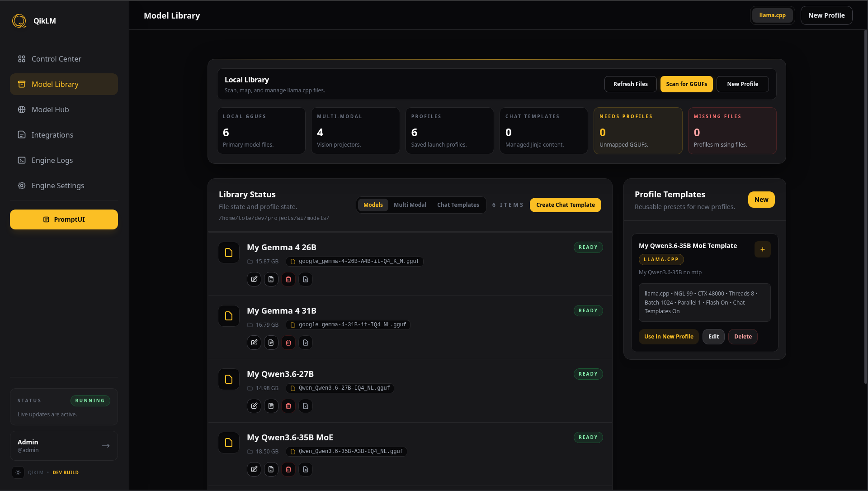Click the Admin user card
Screen dimensions: 868x491
click(64, 446)
